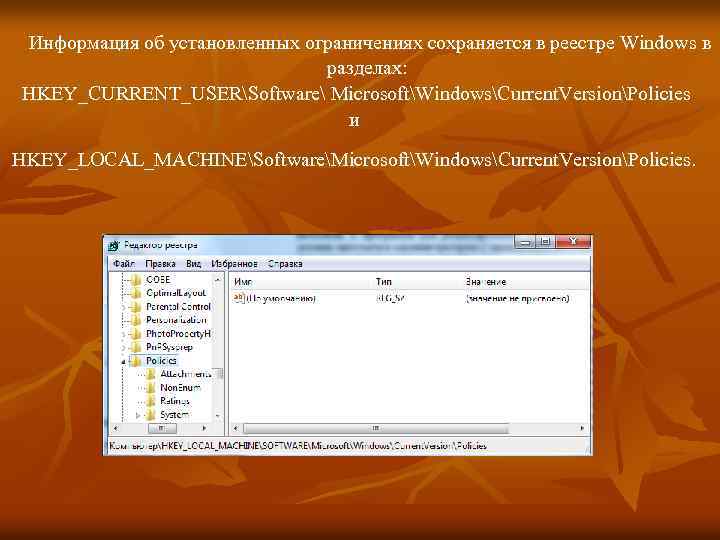Click tree pane horizontal scroll left arrow
Viewport: 720px width, 540px height.
(x=116, y=428)
